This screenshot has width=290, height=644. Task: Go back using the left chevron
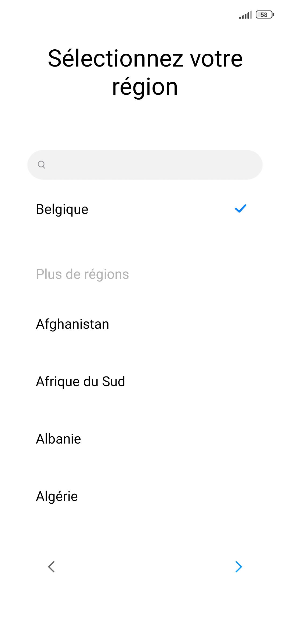coord(51,567)
